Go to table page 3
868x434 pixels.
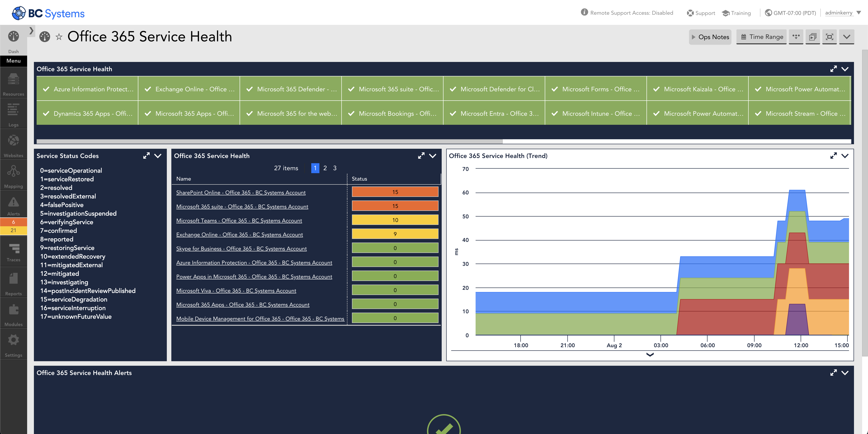(335, 168)
